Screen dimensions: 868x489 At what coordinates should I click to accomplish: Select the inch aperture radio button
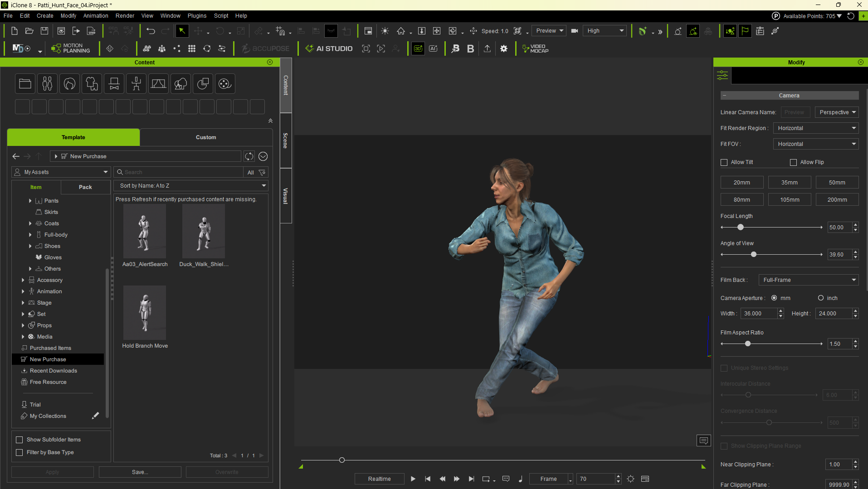[x=821, y=298]
